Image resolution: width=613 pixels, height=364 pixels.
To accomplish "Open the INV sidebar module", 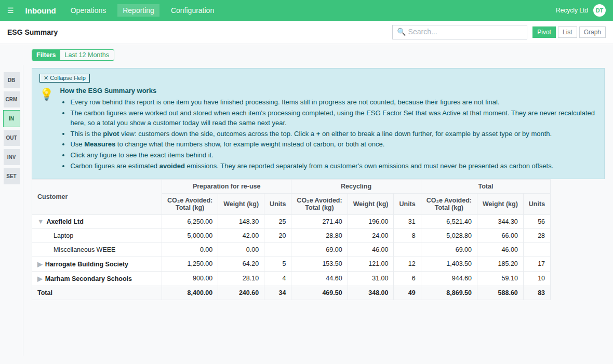I will [12, 157].
